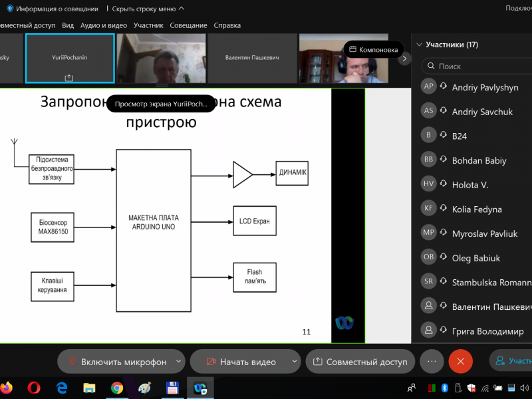Turn on camera with Начать видео
532x399 pixels.
239,362
